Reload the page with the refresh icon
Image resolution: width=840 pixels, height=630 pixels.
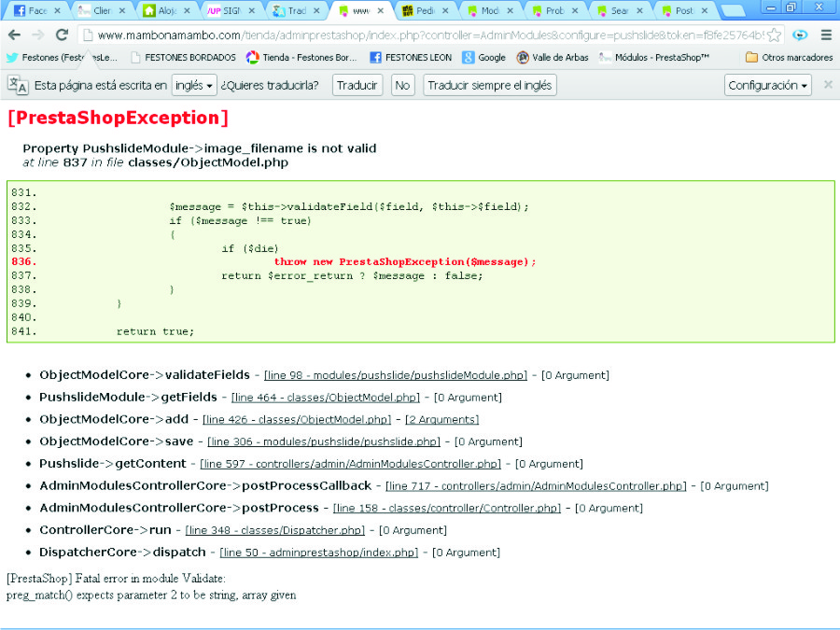[x=63, y=35]
